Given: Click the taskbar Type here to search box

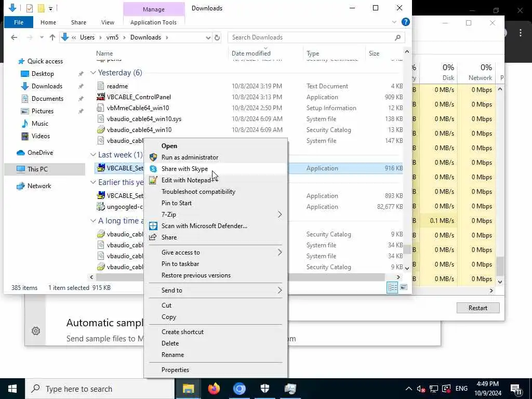Looking at the screenshot, I should [x=100, y=389].
